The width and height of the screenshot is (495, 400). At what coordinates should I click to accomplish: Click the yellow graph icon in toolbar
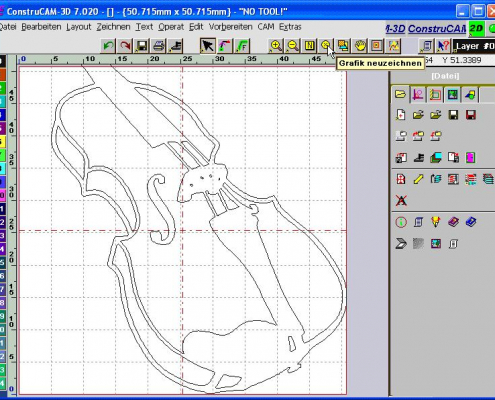[x=394, y=46]
